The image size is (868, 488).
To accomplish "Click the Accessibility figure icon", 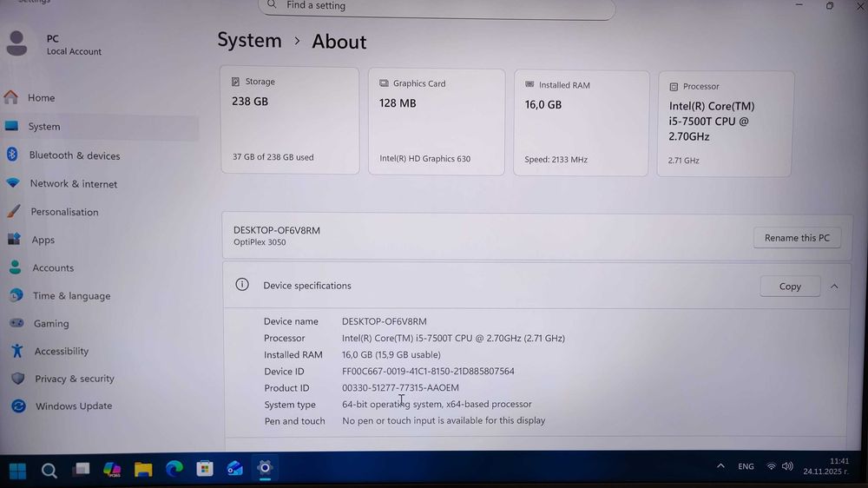I will (17, 351).
